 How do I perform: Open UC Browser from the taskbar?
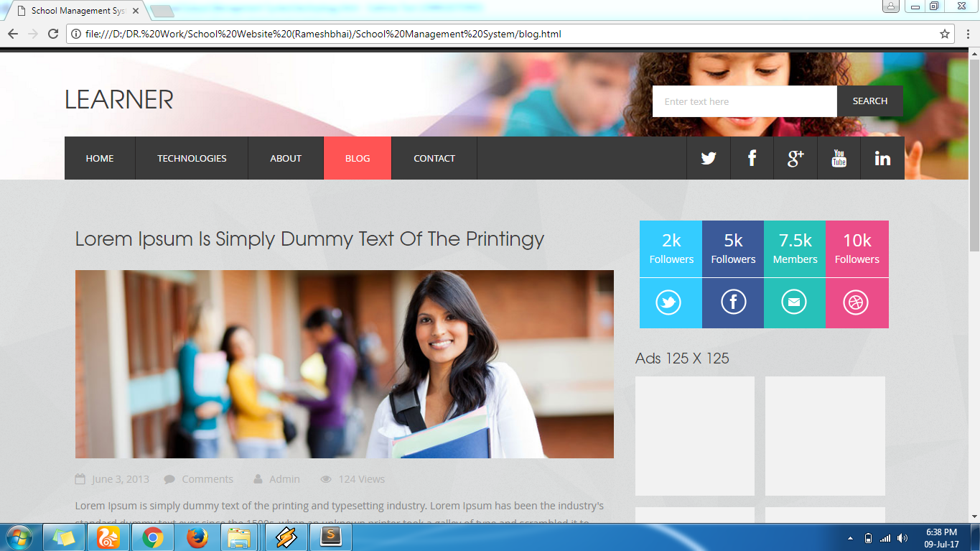pyautogui.click(x=108, y=537)
